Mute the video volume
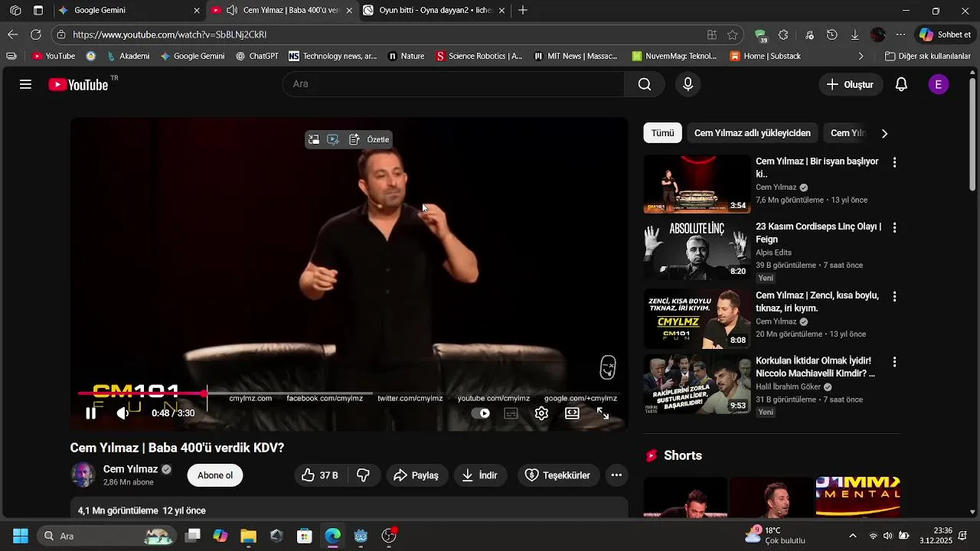This screenshot has width=980, height=551. pyautogui.click(x=123, y=413)
